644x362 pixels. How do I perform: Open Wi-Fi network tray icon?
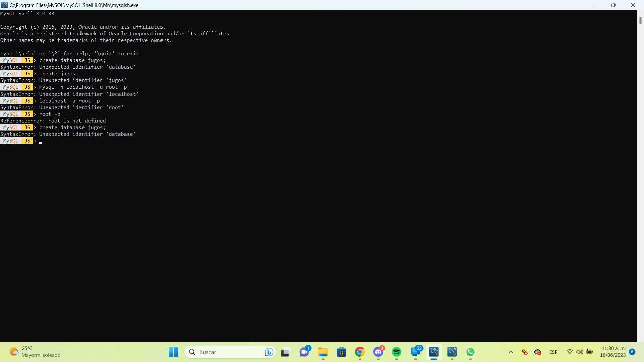570,352
